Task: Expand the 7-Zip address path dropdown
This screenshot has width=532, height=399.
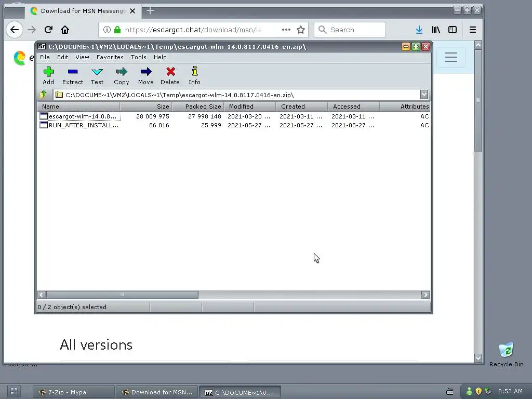Action: point(424,95)
